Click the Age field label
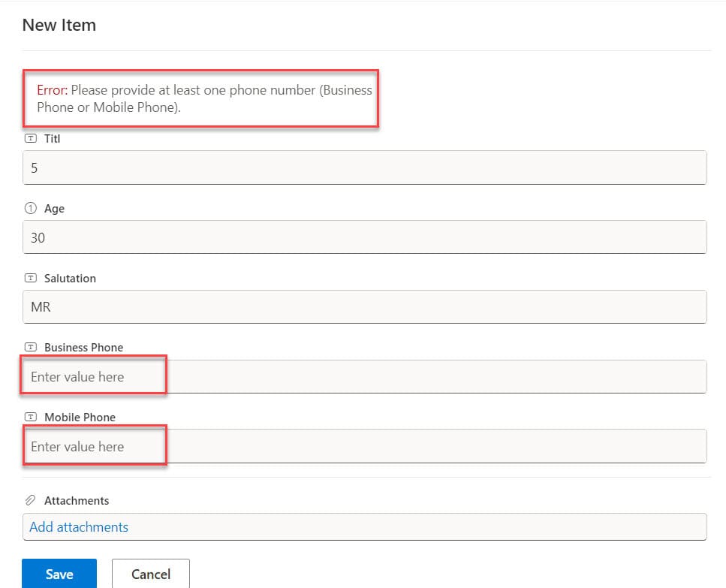Screen dimensions: 726x588 54,208
